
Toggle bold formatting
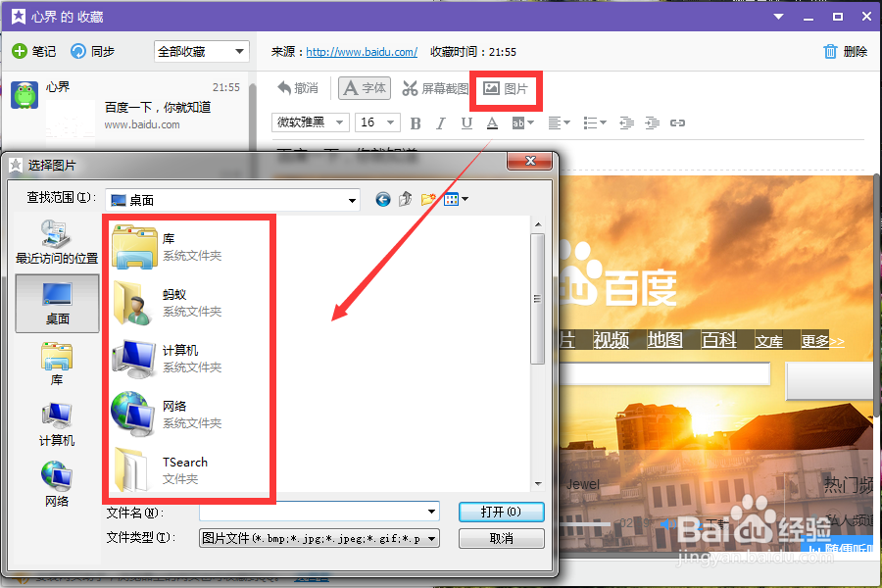416,122
